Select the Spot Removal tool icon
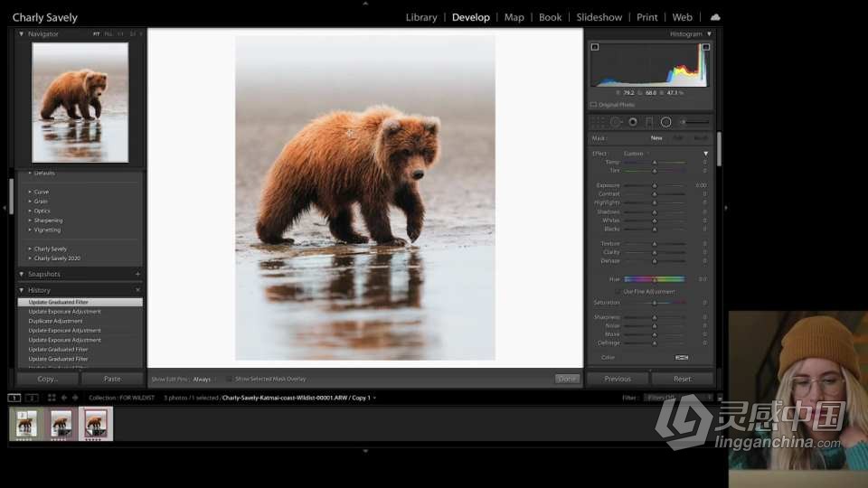This screenshot has height=488, width=868. pos(615,122)
